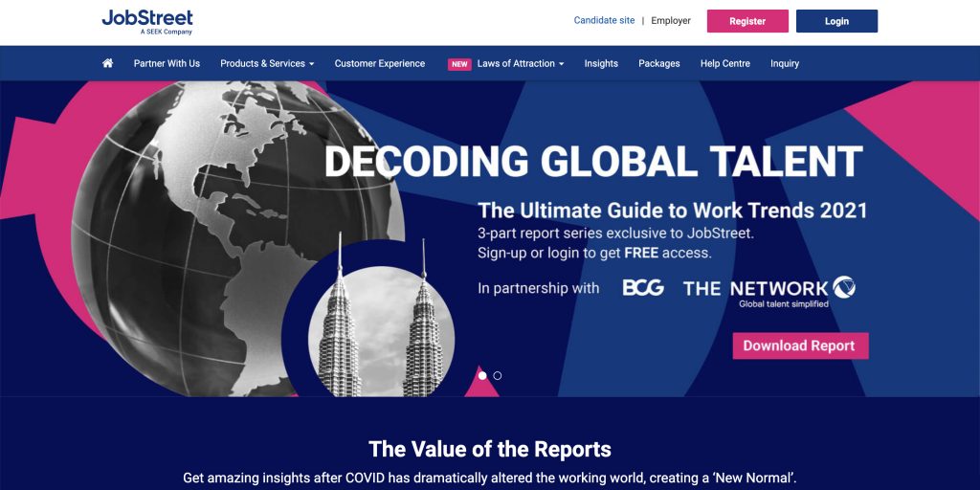Open the Insights menu item

[x=601, y=63]
